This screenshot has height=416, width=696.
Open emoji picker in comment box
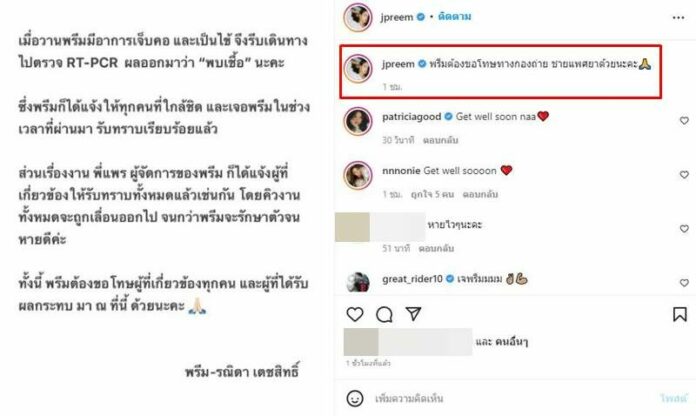click(355, 398)
